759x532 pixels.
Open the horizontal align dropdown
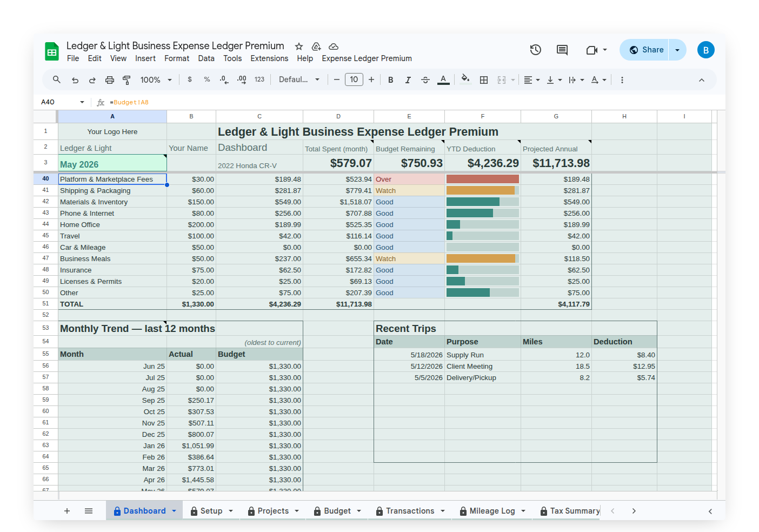(x=532, y=80)
